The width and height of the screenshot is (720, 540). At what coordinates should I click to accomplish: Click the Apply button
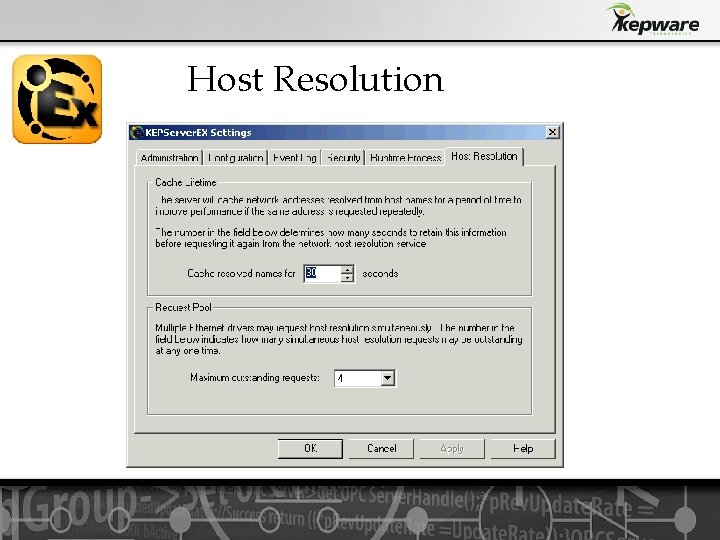pyautogui.click(x=452, y=448)
